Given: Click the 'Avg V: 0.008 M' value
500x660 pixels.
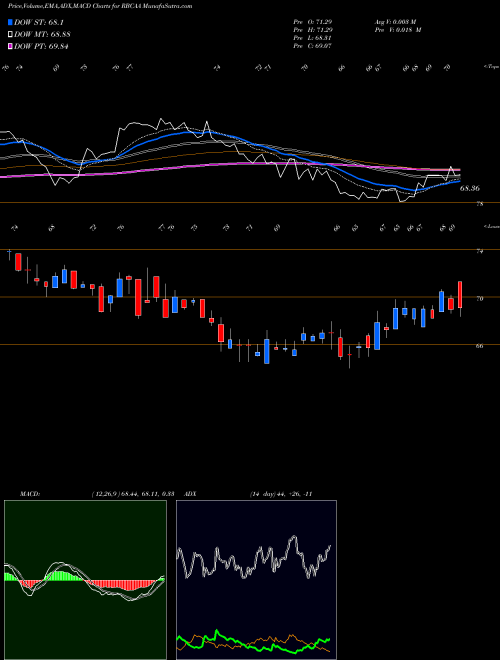Looking at the screenshot, I should 395,22.
